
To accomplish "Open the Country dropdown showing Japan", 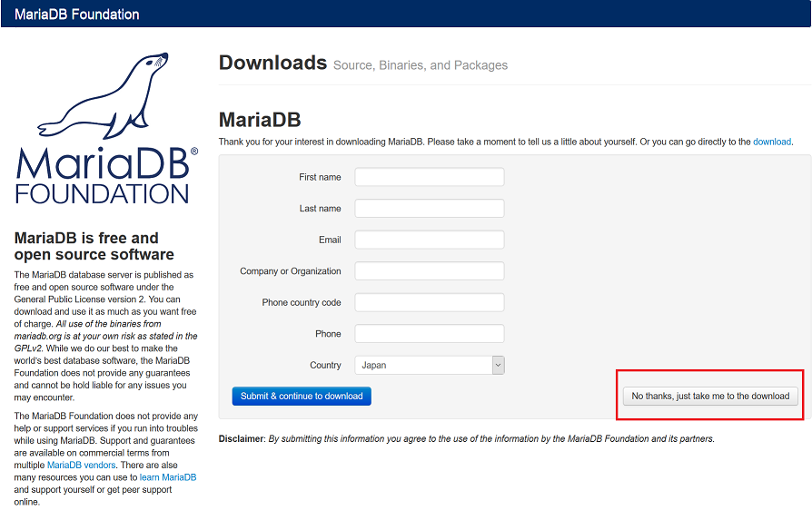I will [430, 365].
